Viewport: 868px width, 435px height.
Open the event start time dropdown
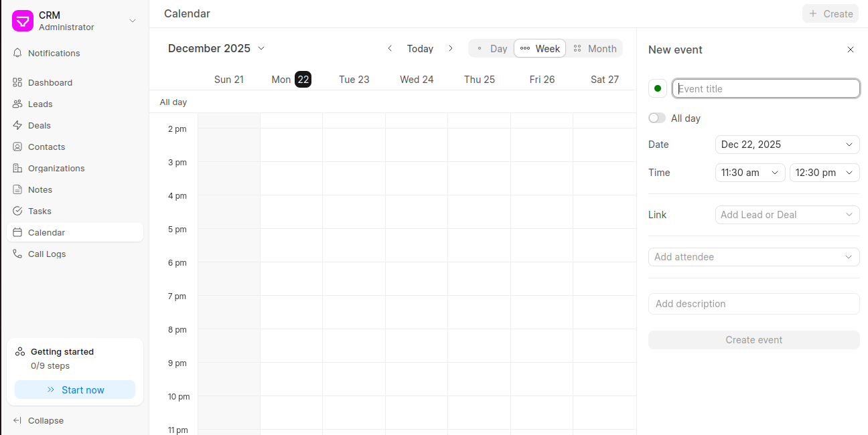coord(750,173)
